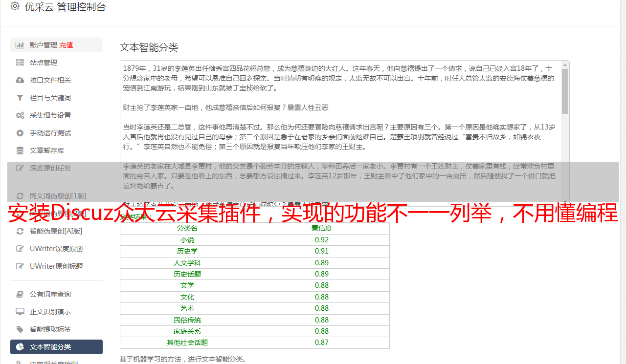Click the edit icon next to UWriter深度原创
Viewport: 626px width, 364px height.
pos(20,249)
